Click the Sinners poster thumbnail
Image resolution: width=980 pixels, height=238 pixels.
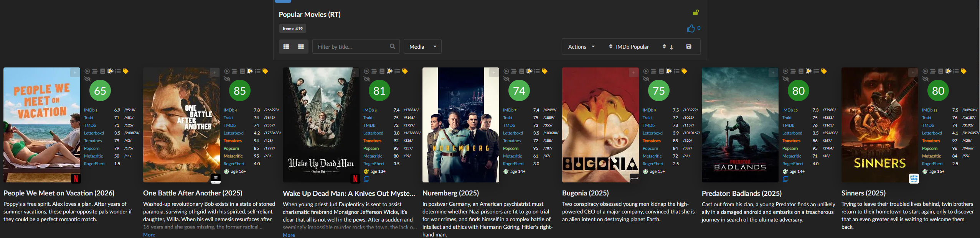880,125
